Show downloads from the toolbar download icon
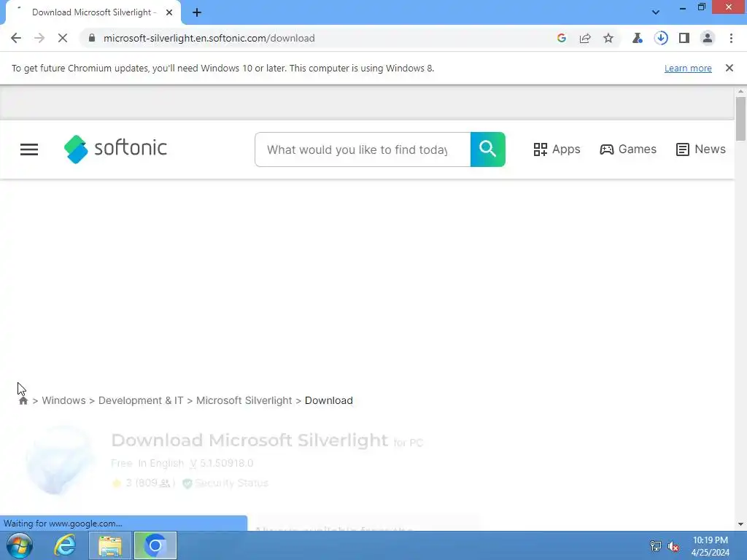747x560 pixels. click(x=661, y=38)
